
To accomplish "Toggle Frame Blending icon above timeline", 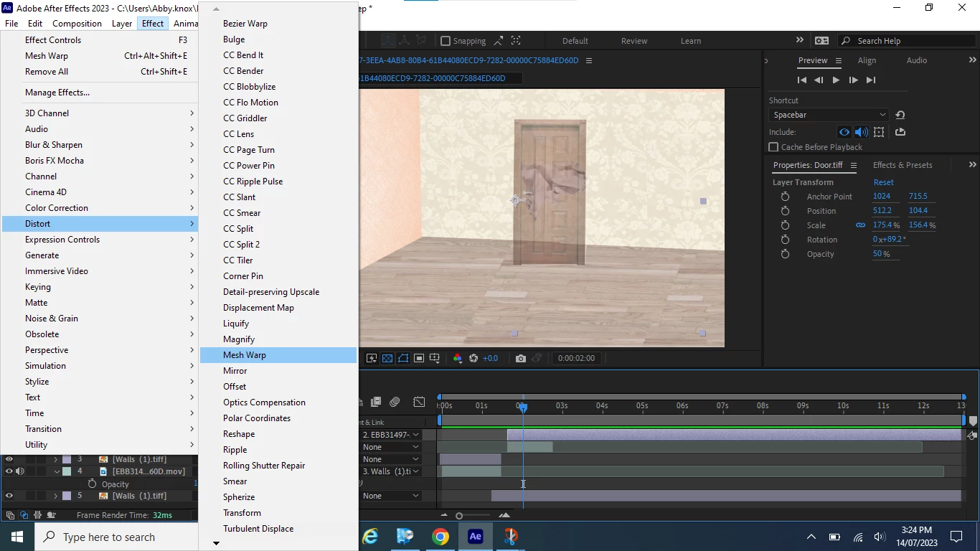I will coord(376,402).
